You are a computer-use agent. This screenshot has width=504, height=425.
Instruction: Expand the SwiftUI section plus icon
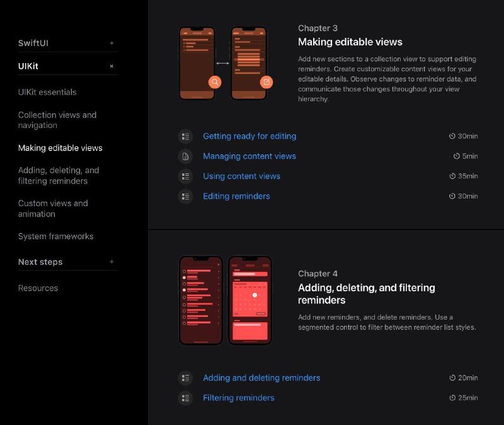coord(112,43)
